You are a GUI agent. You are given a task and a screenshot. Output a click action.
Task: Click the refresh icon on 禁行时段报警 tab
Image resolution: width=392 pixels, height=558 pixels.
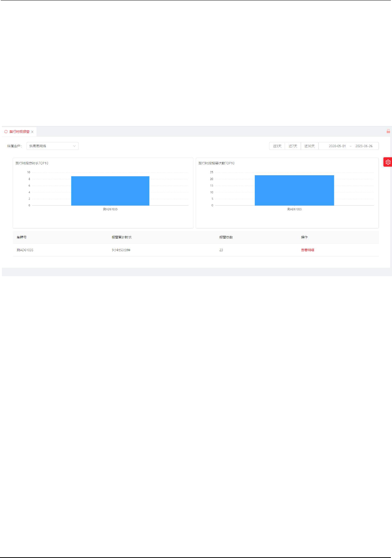pyautogui.click(x=6, y=132)
